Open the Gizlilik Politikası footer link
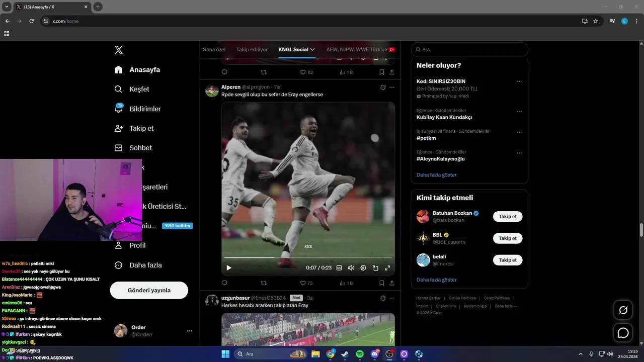The width and height of the screenshot is (644, 362). 462,298
